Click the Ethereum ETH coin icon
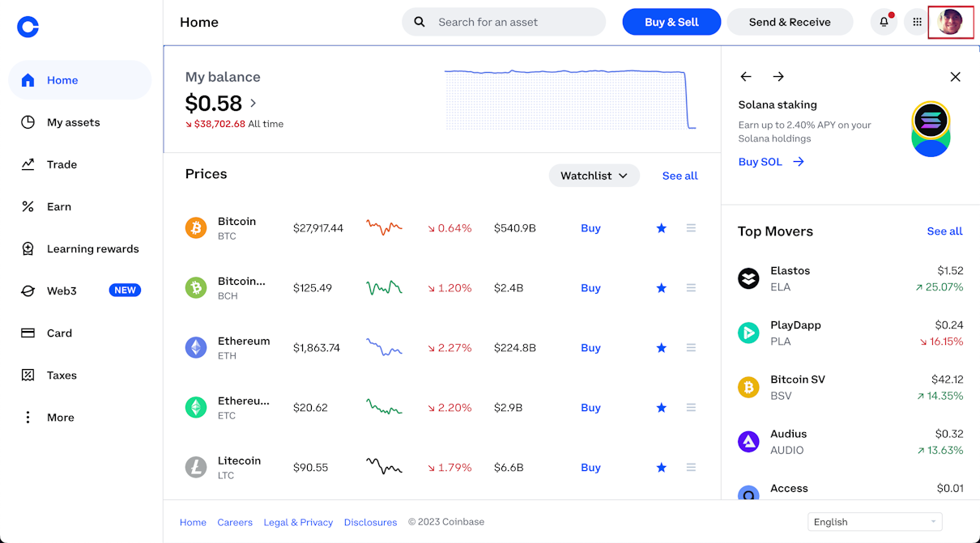Image resolution: width=980 pixels, height=543 pixels. click(196, 348)
